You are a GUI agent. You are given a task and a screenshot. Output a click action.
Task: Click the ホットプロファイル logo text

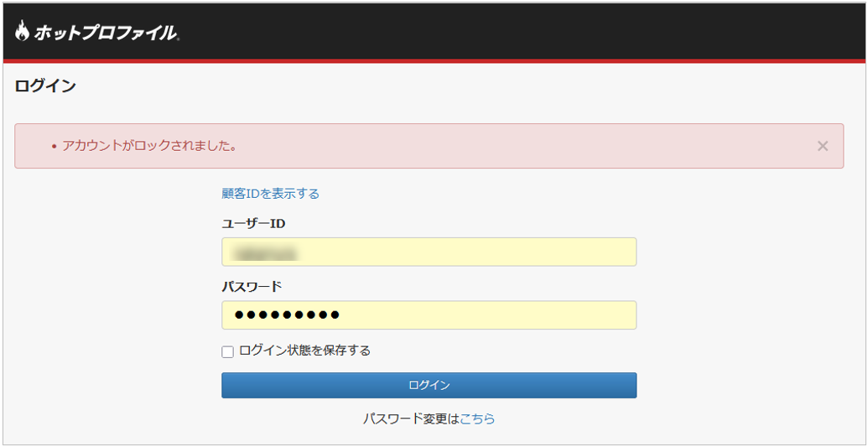[106, 33]
